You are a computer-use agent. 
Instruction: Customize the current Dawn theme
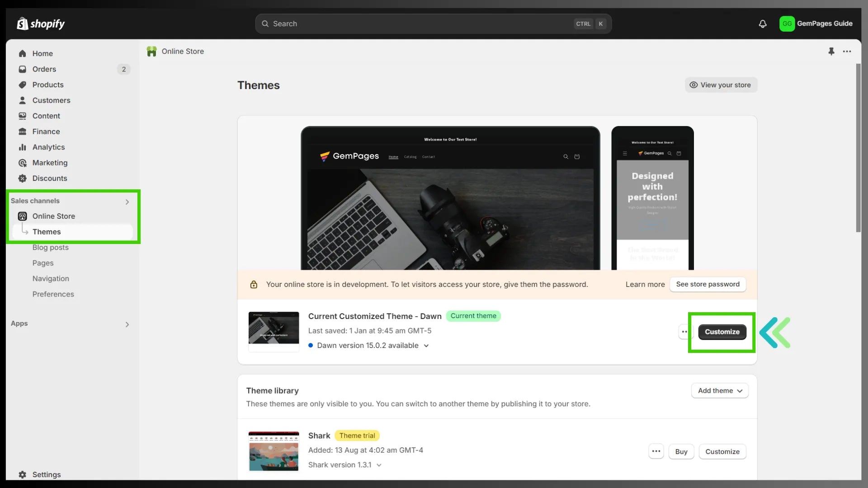tap(722, 332)
